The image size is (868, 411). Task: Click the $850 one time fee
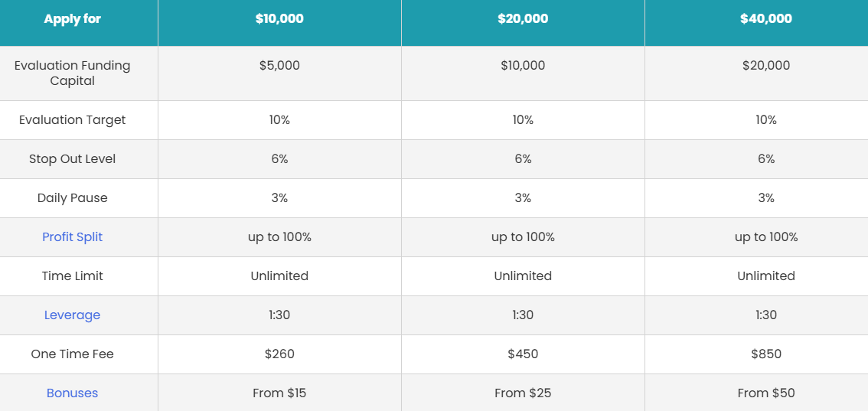766,354
